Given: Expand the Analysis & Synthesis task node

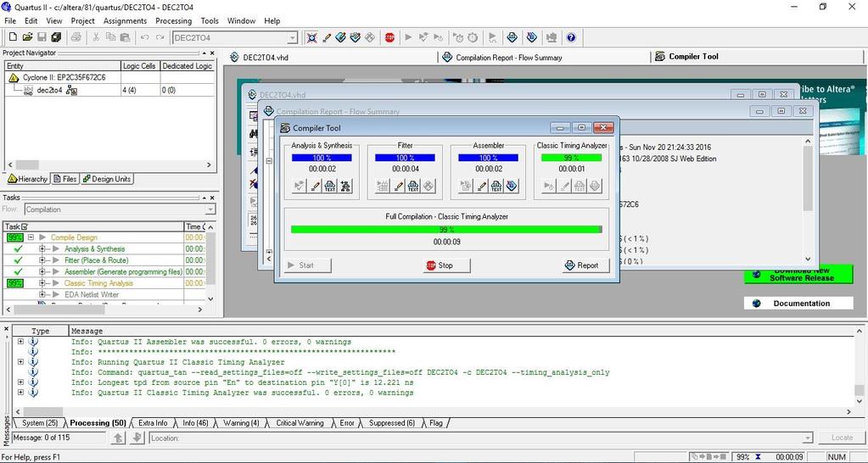Looking at the screenshot, I should point(42,249).
